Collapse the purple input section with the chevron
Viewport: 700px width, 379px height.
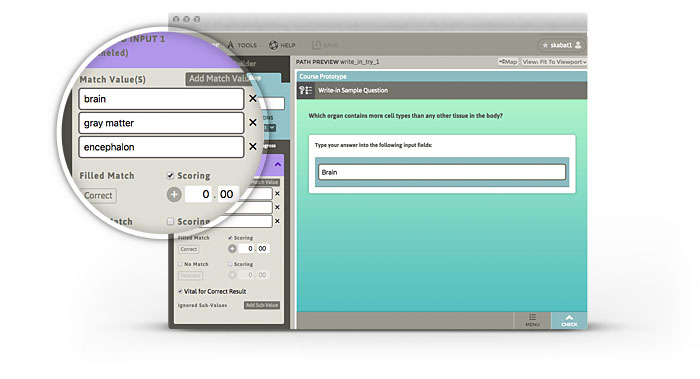278,164
